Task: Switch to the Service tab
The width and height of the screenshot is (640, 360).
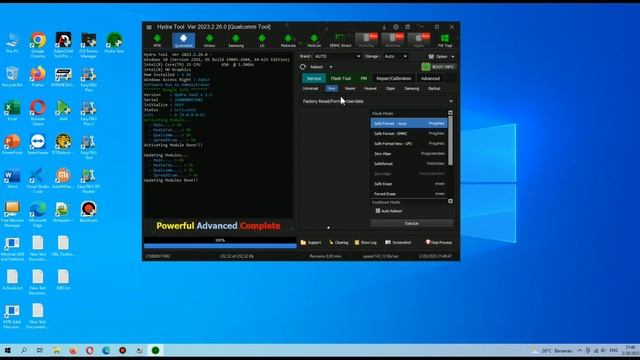Action: pyautogui.click(x=314, y=78)
